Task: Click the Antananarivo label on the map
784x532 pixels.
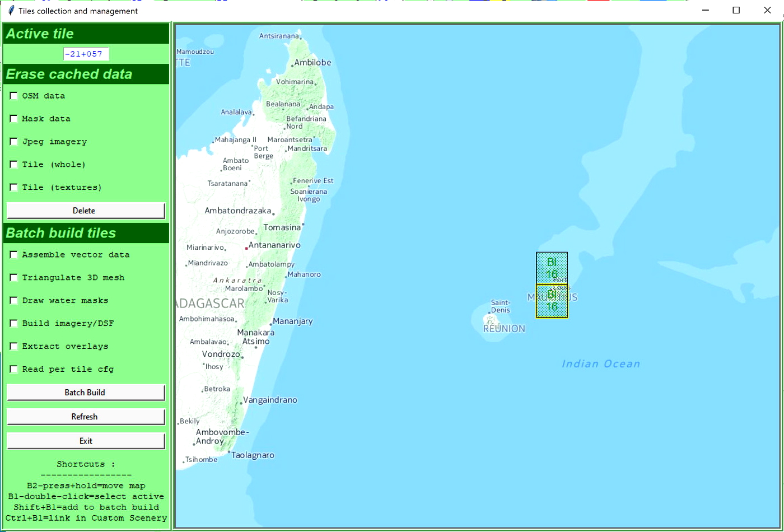Action: 274,245
